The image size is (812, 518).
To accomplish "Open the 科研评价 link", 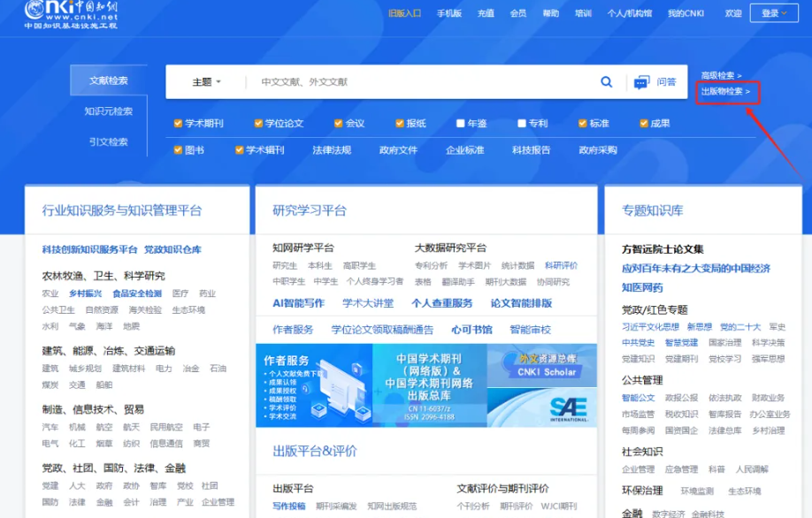I will [x=562, y=265].
